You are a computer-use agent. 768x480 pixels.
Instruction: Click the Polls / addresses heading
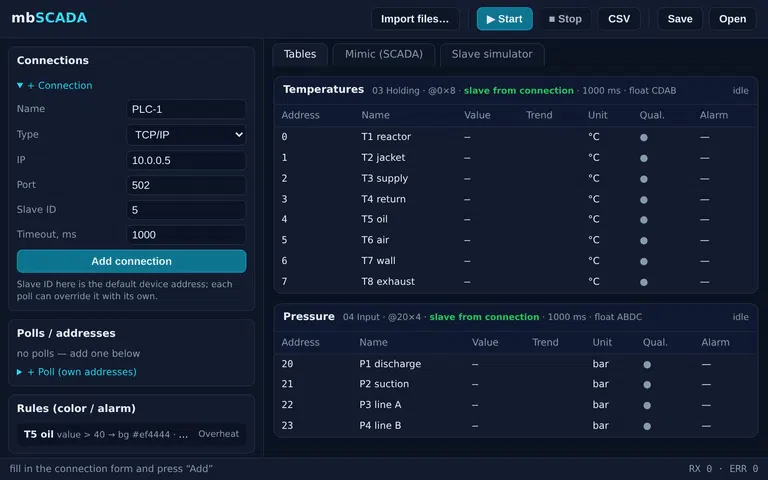[x=66, y=333]
